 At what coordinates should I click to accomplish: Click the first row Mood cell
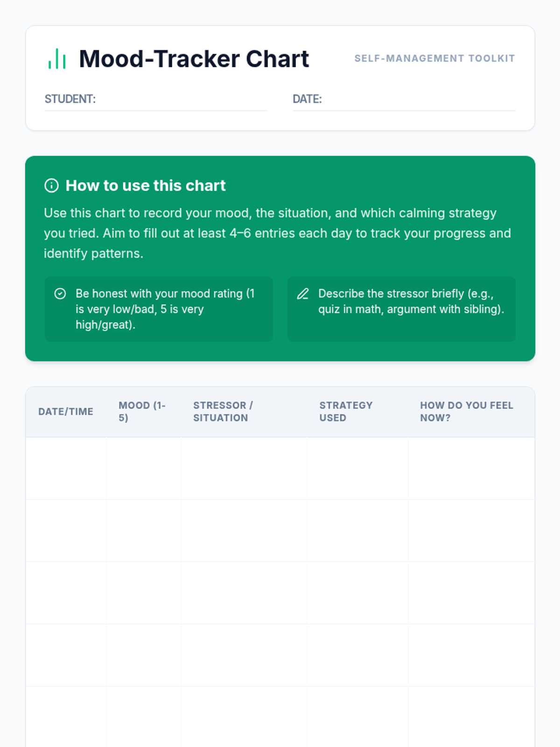[144, 468]
